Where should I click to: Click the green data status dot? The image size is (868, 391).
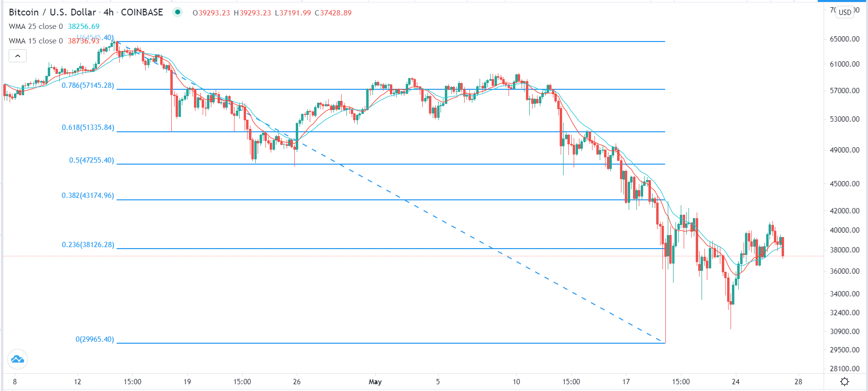178,13
